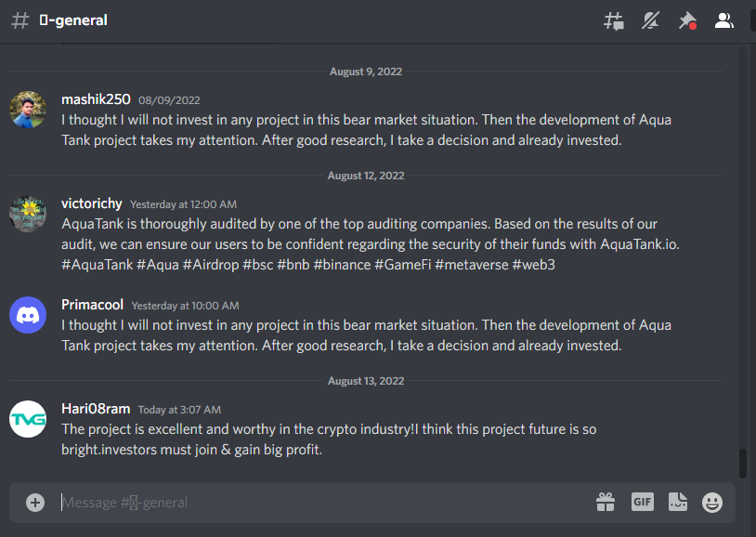Click the #general channel name in header

coord(73,20)
